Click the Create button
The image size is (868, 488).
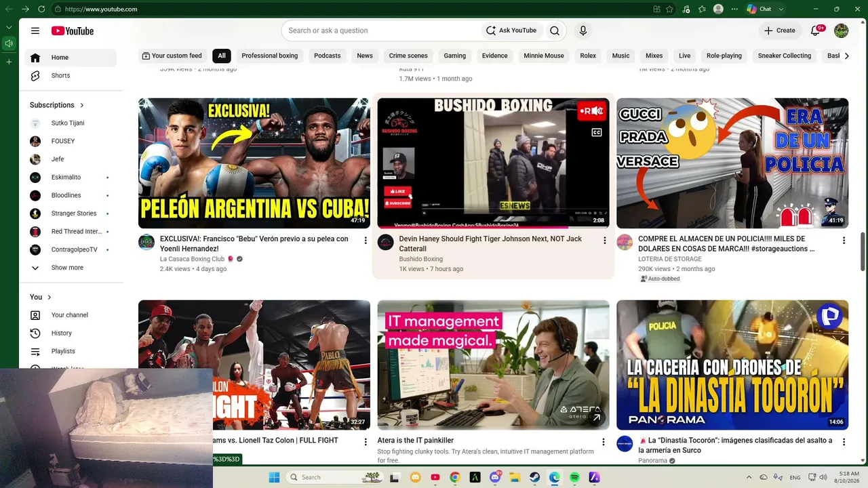pos(779,30)
